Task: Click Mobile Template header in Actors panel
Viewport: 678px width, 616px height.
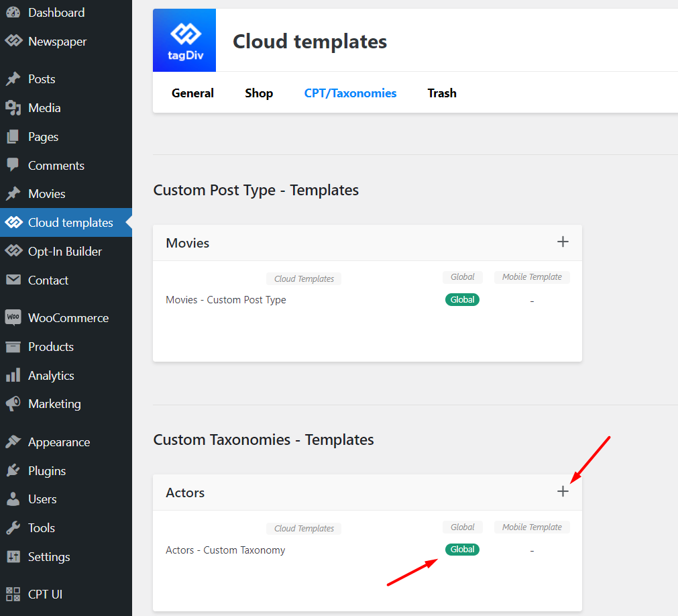Action: tap(532, 527)
